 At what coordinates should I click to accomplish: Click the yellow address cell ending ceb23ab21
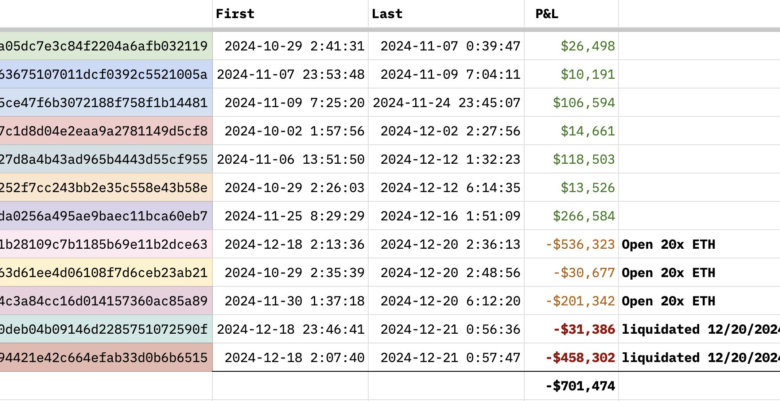(106, 273)
